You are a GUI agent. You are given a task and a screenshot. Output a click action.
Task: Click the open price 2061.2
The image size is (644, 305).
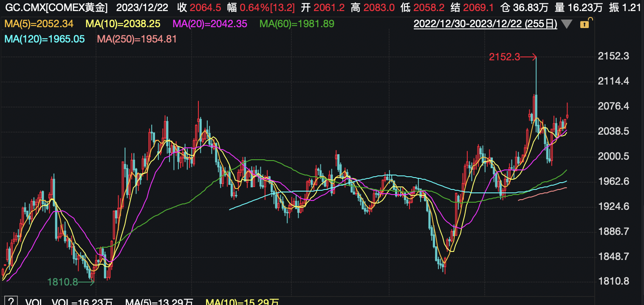329,8
